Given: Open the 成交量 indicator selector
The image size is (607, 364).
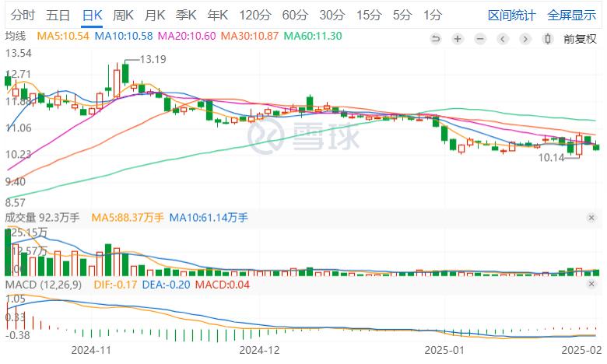Looking at the screenshot, I should tap(42, 219).
